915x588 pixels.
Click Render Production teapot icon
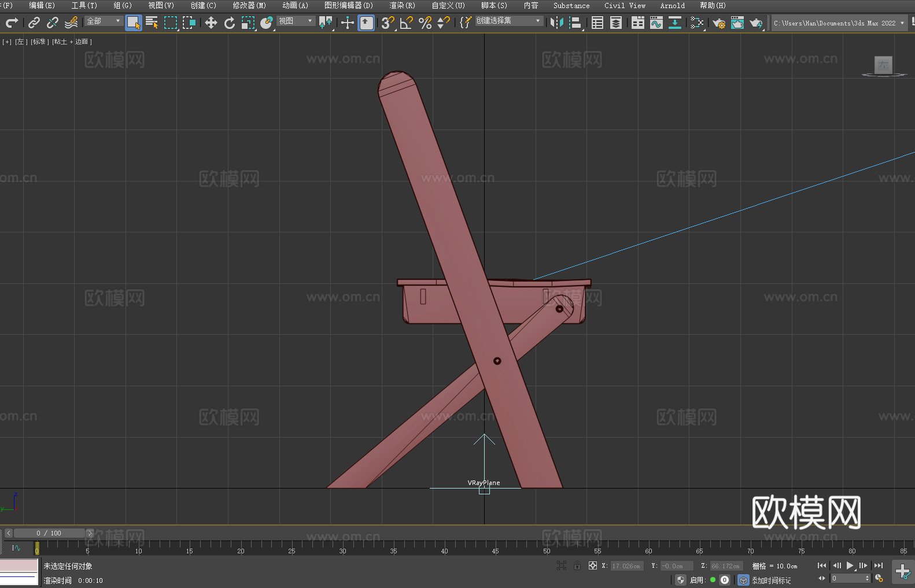756,23
